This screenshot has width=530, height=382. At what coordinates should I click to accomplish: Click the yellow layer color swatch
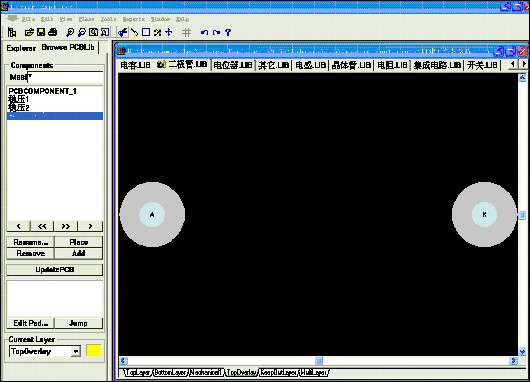[94, 351]
